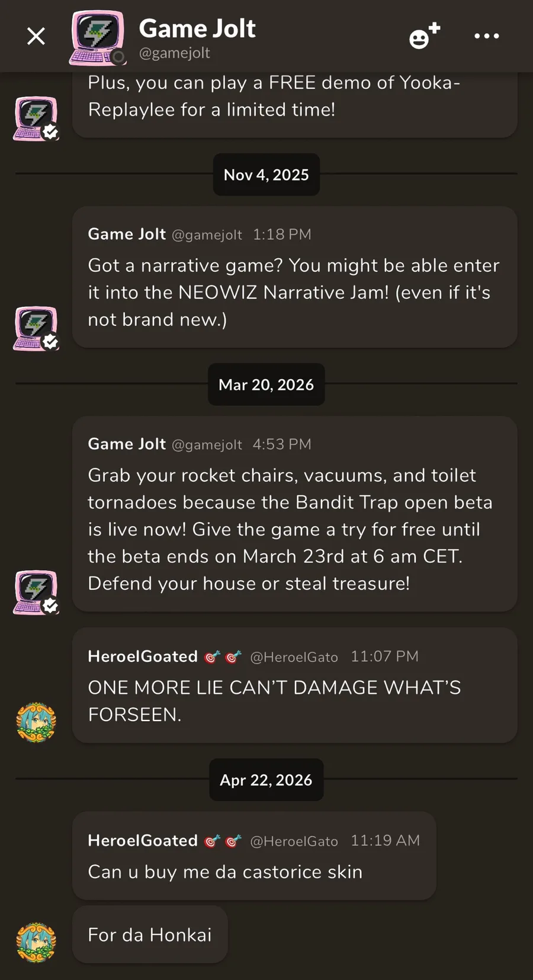Image resolution: width=533 pixels, height=980 pixels.
Task: Tap HeroelGoated avatar beside Honkai message
Action: point(36,941)
